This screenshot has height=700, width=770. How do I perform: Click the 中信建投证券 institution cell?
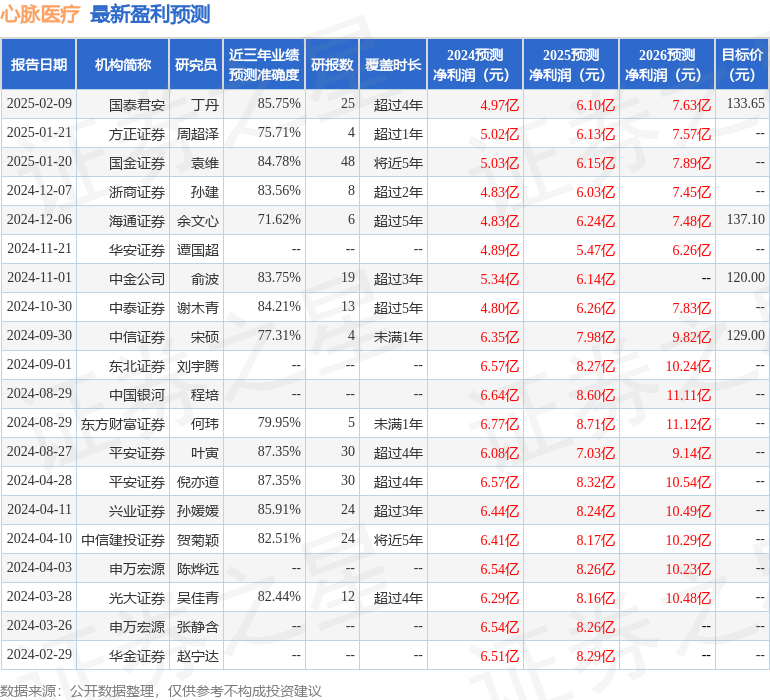[x=123, y=539]
